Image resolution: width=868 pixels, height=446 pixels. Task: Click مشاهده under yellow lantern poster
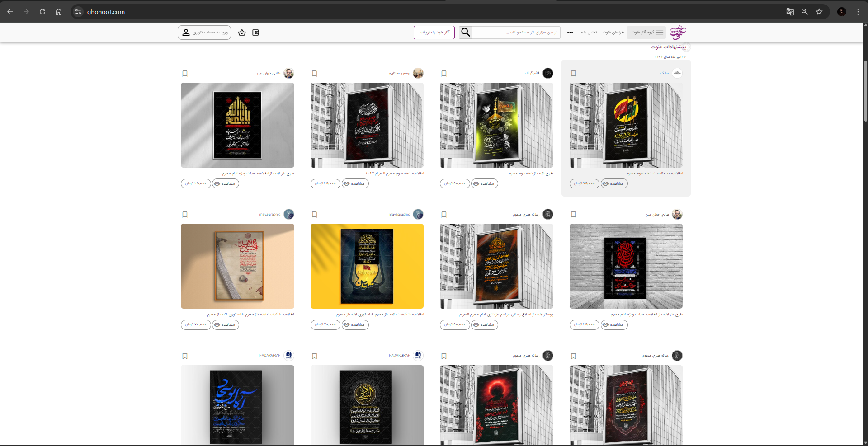tap(355, 324)
